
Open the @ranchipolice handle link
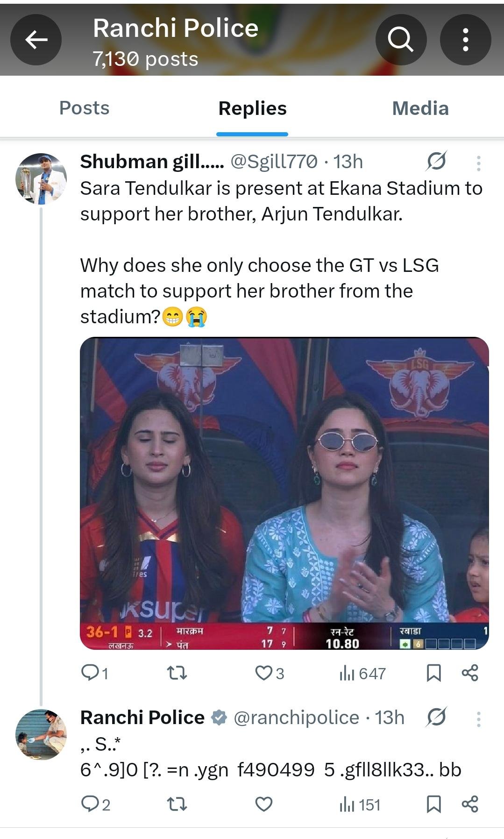[x=296, y=718]
